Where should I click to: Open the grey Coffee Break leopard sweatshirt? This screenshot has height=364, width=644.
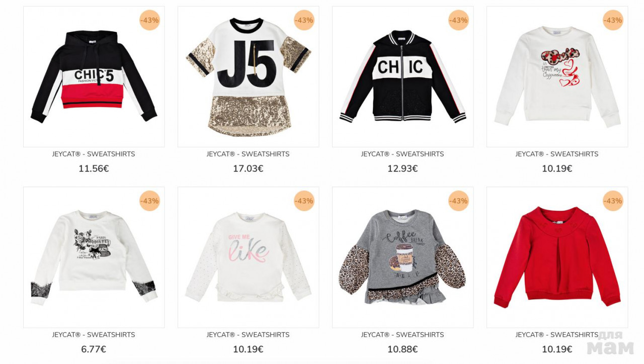403,257
